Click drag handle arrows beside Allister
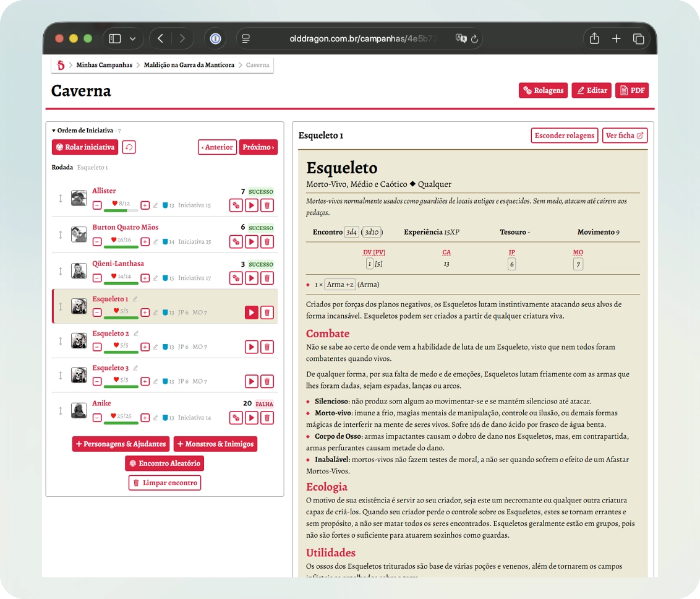 pyautogui.click(x=60, y=199)
